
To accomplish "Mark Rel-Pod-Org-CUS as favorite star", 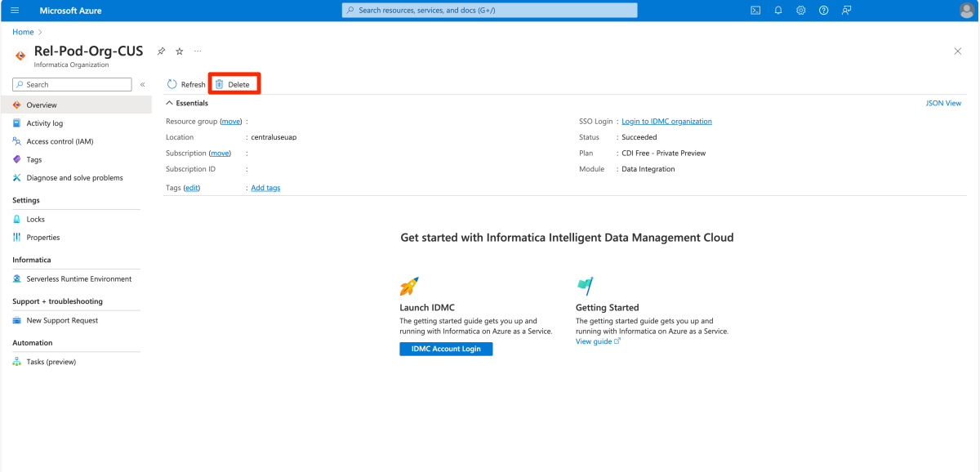I will [179, 51].
